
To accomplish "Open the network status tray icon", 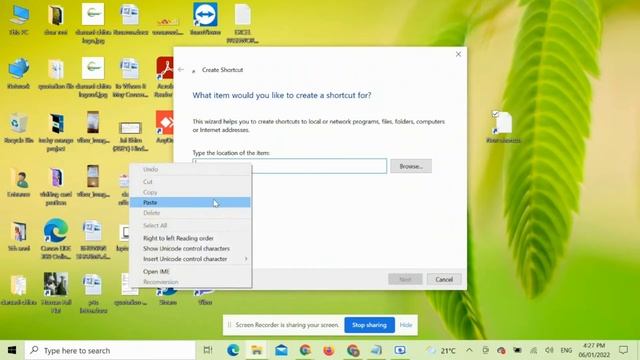I will click(x=533, y=350).
